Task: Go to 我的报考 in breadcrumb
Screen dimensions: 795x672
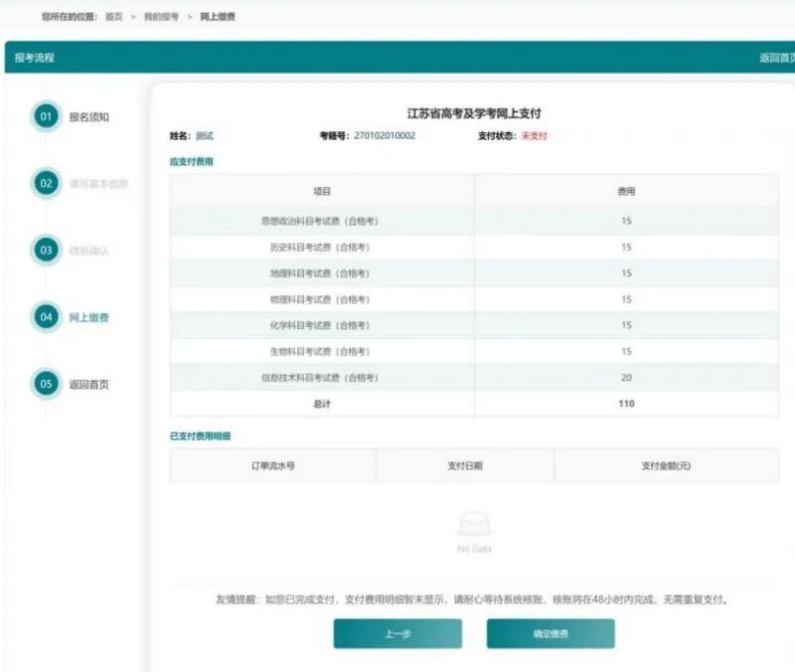Action: (162, 17)
